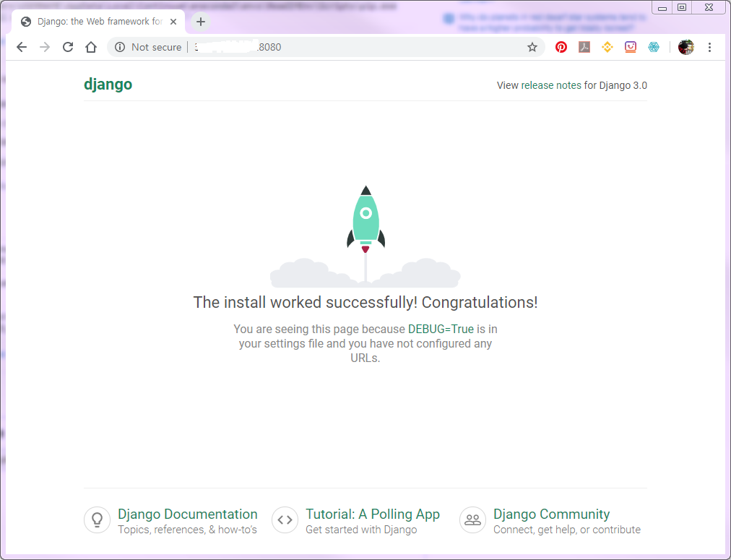The image size is (731, 560).
Task: Click 'Get started with Django' text
Action: pos(361,530)
